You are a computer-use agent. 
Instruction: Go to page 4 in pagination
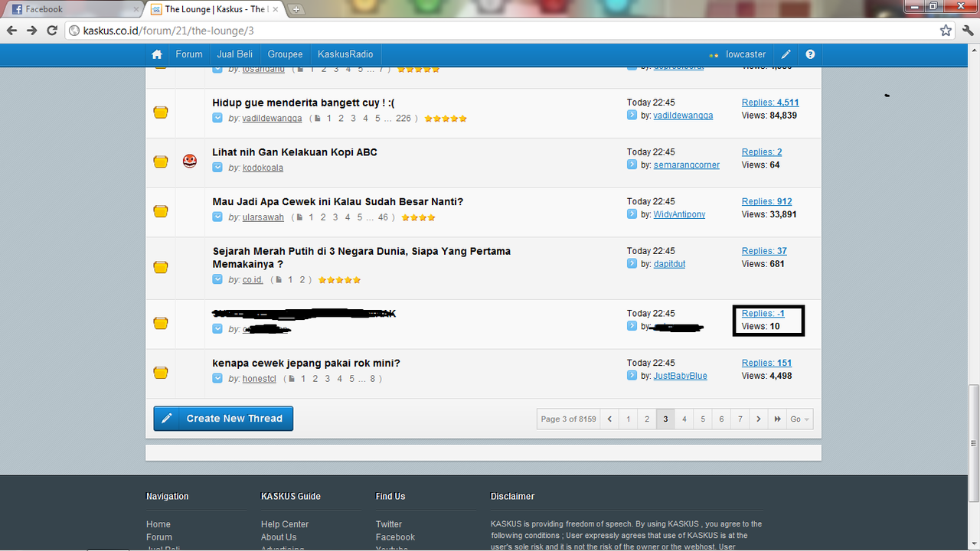coord(684,419)
